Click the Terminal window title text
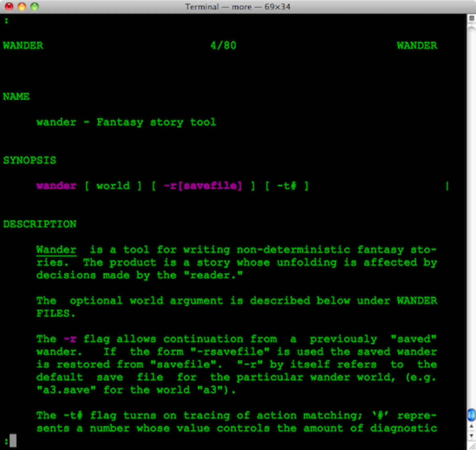Image resolution: width=476 pixels, height=450 pixels. (237, 7)
